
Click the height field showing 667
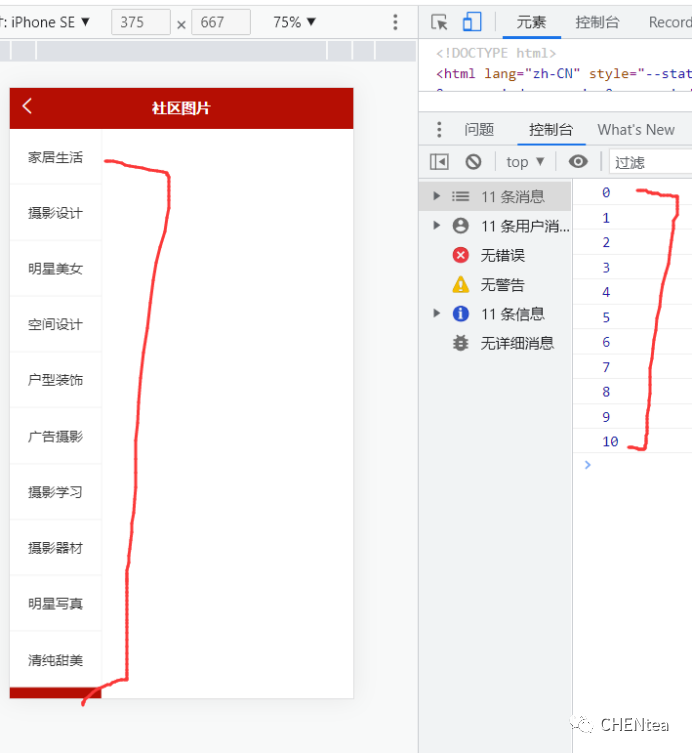(221, 22)
